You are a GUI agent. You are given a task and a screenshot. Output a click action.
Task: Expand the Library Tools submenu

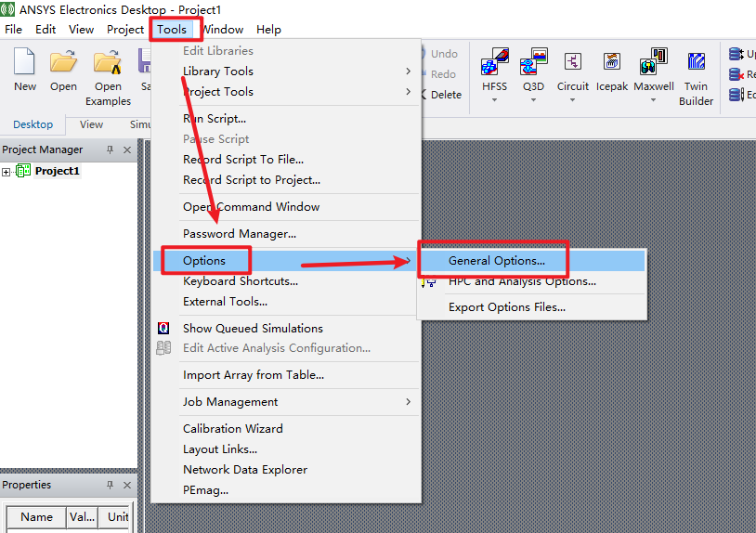coord(409,71)
